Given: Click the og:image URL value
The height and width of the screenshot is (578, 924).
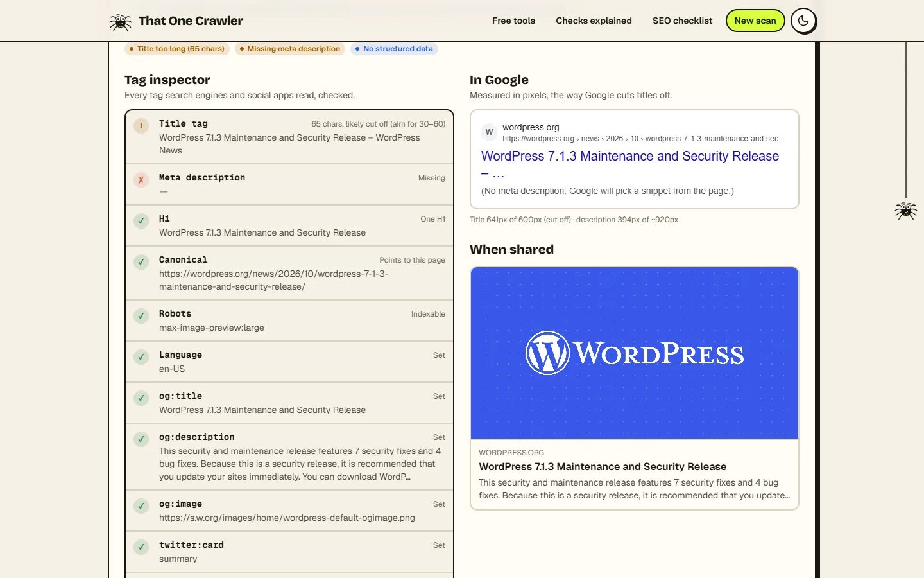Looking at the screenshot, I should pyautogui.click(x=287, y=518).
